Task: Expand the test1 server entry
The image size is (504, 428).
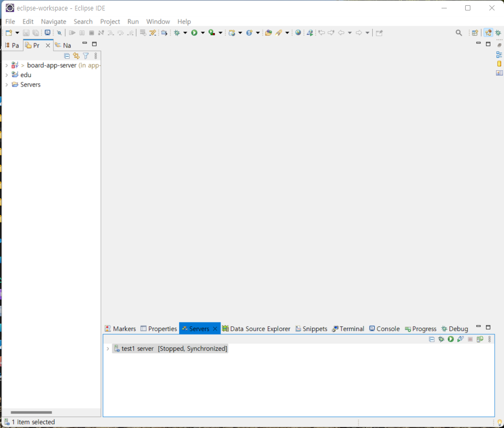Action: (x=108, y=348)
